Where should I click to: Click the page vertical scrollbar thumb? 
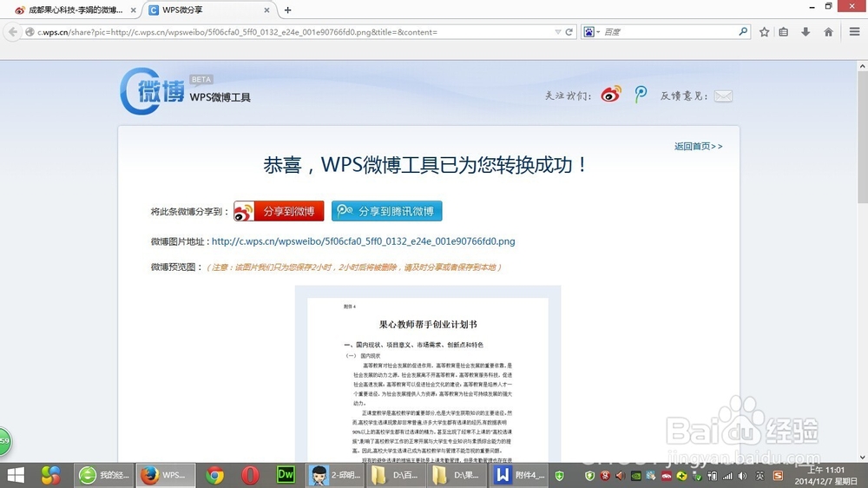point(863,137)
